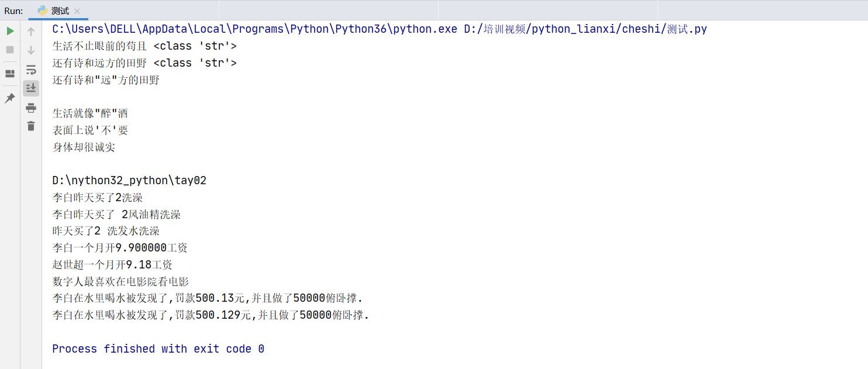Jump down the stack trace
Viewport: 868px width, 369px height.
(30, 50)
